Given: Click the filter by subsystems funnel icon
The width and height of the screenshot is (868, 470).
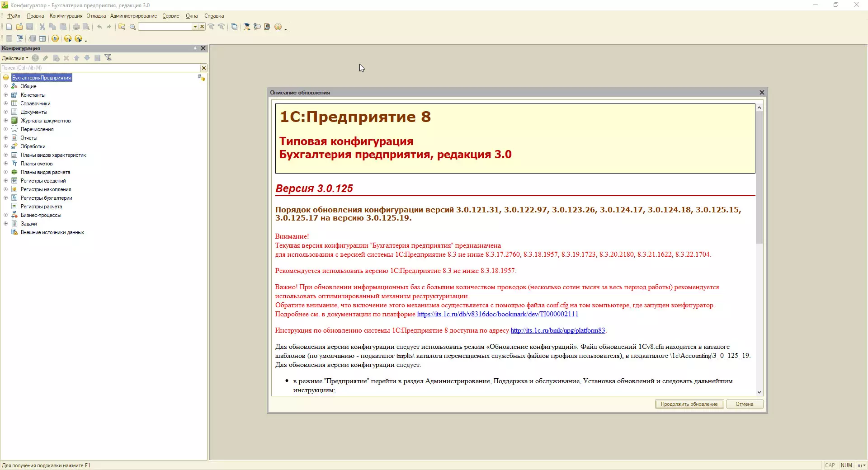Looking at the screenshot, I should coord(108,57).
